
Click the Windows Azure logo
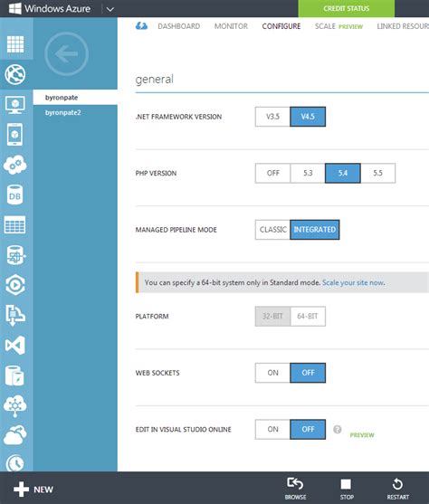[x=50, y=8]
